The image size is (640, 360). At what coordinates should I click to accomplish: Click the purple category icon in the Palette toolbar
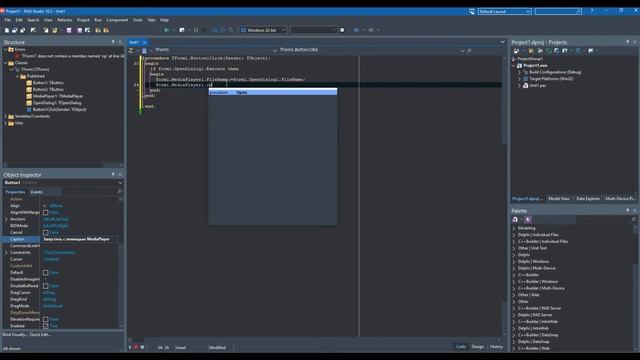pos(527,220)
